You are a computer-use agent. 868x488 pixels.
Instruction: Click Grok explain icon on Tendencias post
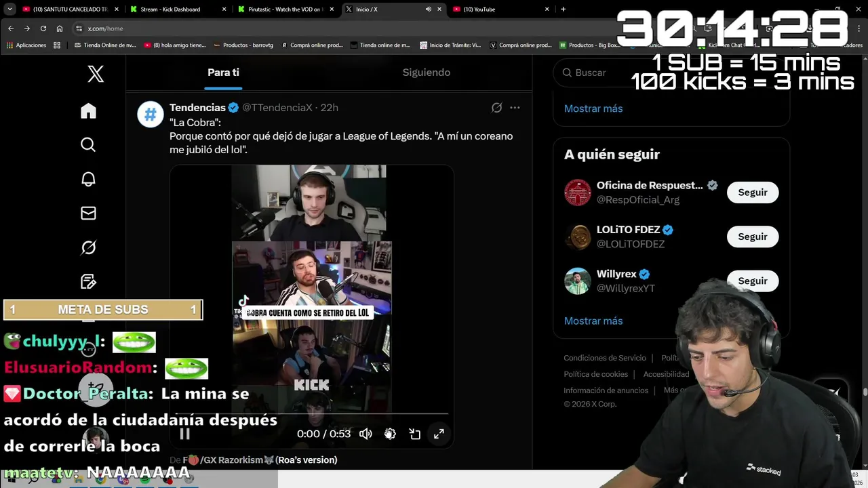click(x=496, y=108)
